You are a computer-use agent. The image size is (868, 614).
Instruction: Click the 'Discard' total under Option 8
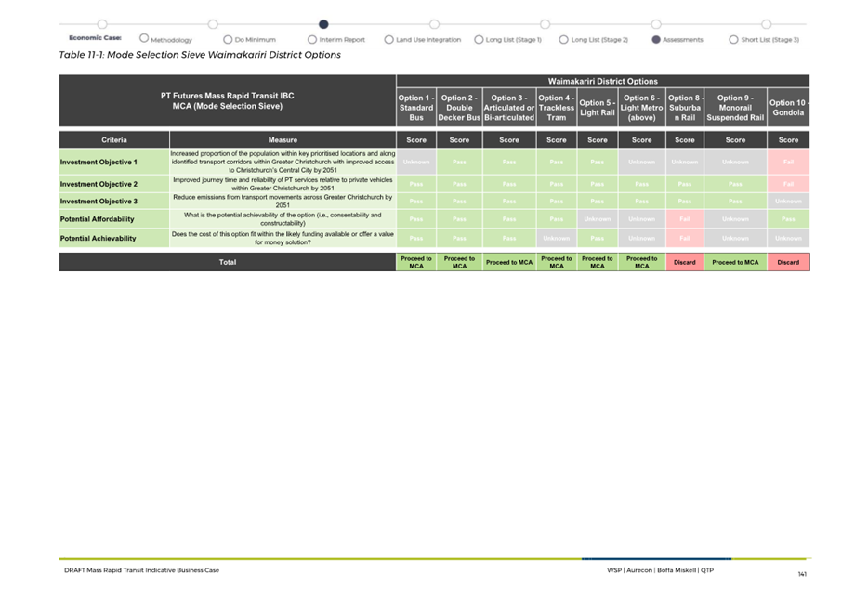(x=685, y=262)
